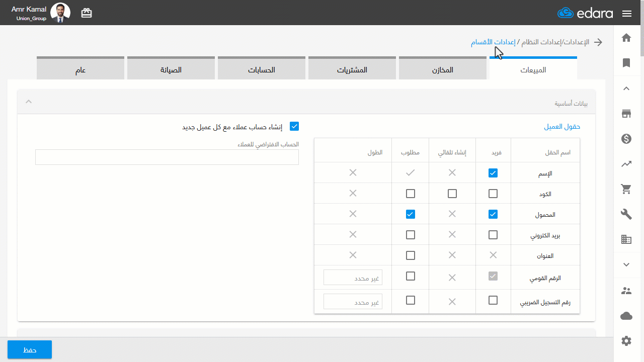
Task: Collapse the بيانات أساسية panel
Action: click(29, 102)
